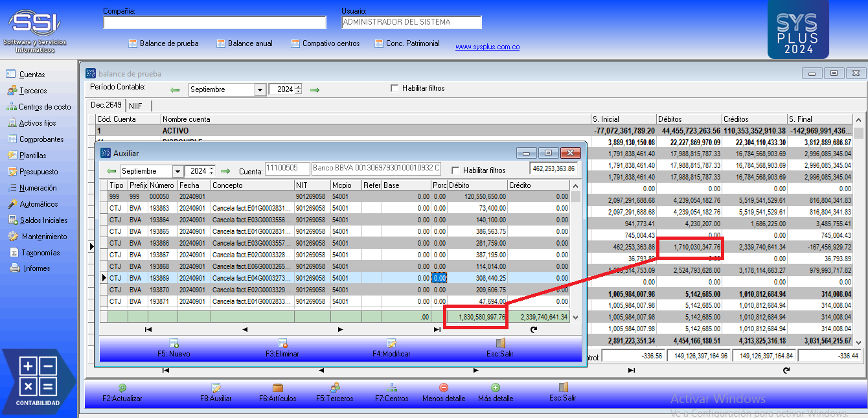
Task: Open Terceros from the sidebar
Action: click(x=33, y=91)
